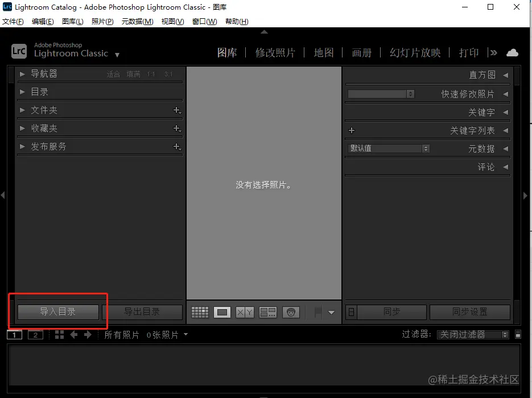
Task: Set navigator zoom to 适合
Action: [113, 75]
